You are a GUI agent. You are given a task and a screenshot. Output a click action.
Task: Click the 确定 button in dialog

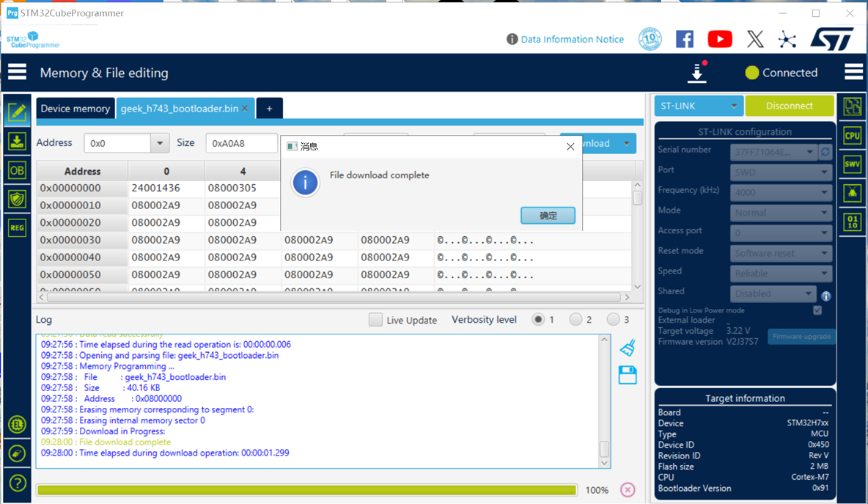(x=548, y=216)
